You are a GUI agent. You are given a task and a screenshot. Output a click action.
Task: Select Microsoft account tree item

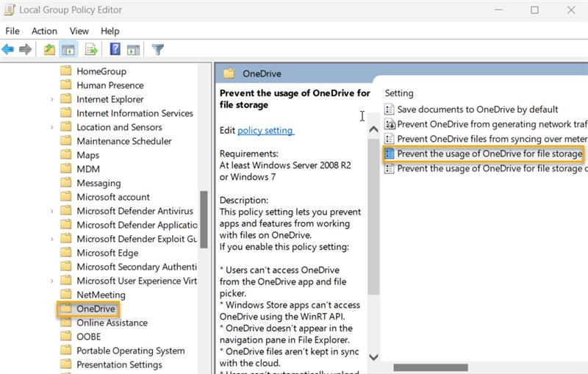pyautogui.click(x=113, y=197)
